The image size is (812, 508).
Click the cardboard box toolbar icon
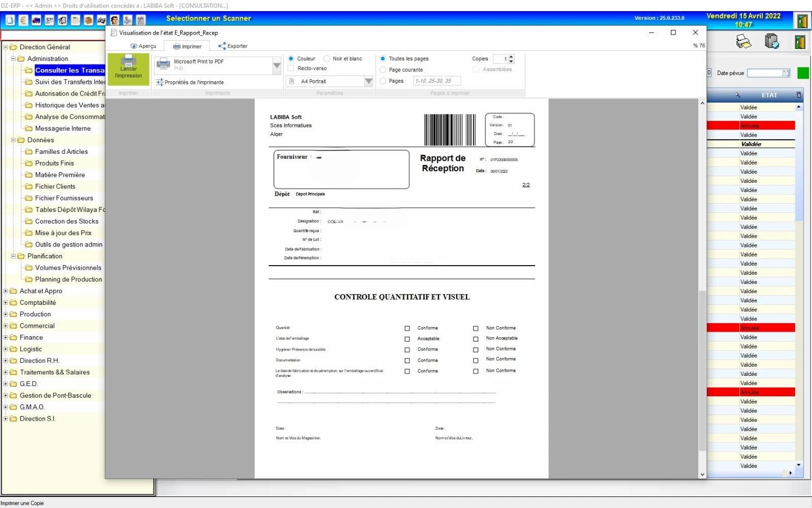[x=88, y=20]
